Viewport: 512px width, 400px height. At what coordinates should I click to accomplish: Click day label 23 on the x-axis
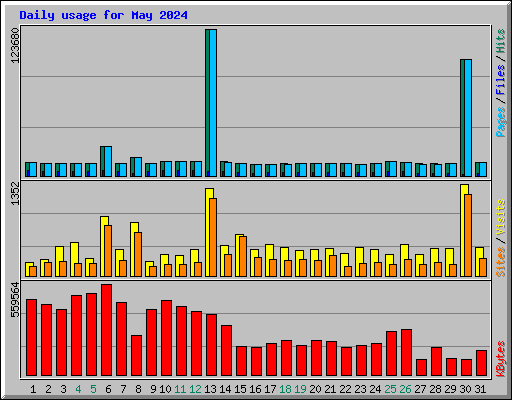coord(360,389)
